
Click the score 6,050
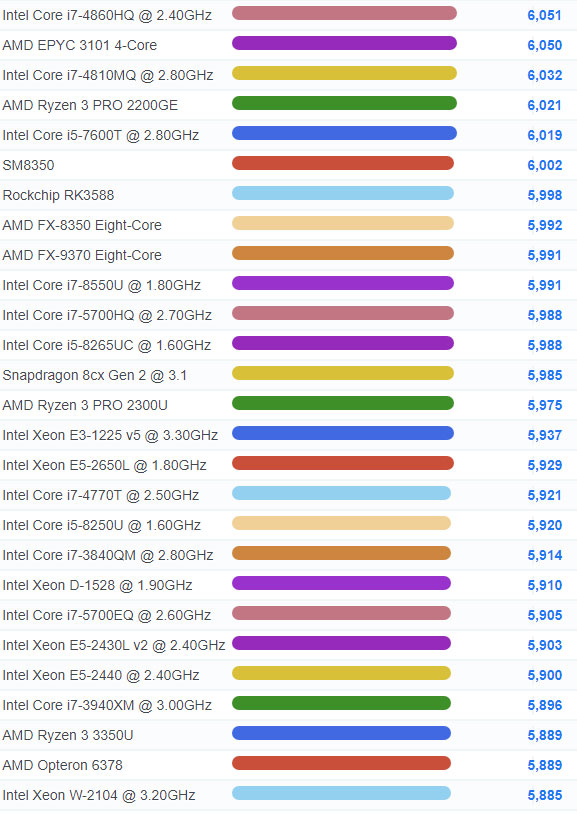pos(545,45)
